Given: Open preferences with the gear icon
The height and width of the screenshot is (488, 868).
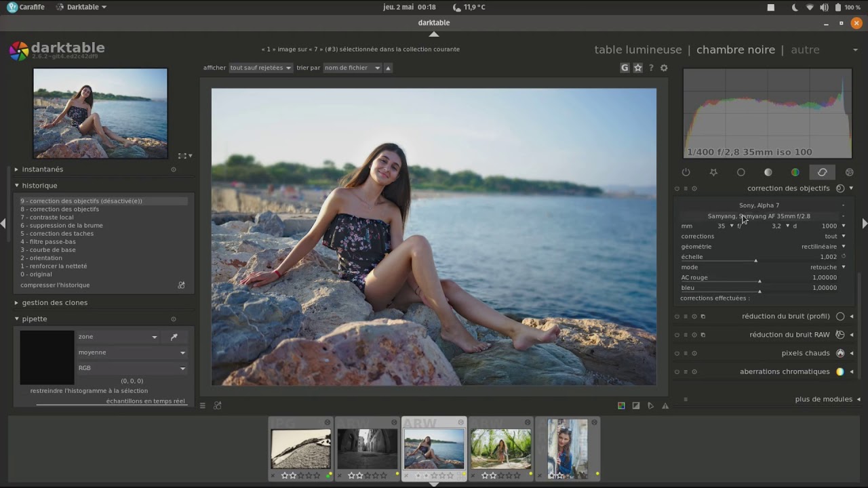Looking at the screenshot, I should point(664,68).
